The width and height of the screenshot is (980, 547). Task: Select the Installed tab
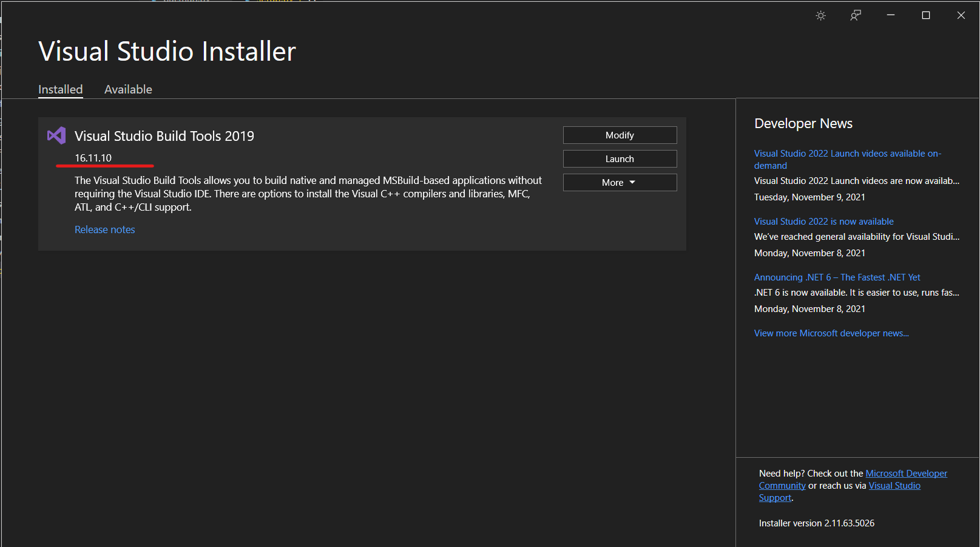pyautogui.click(x=61, y=89)
